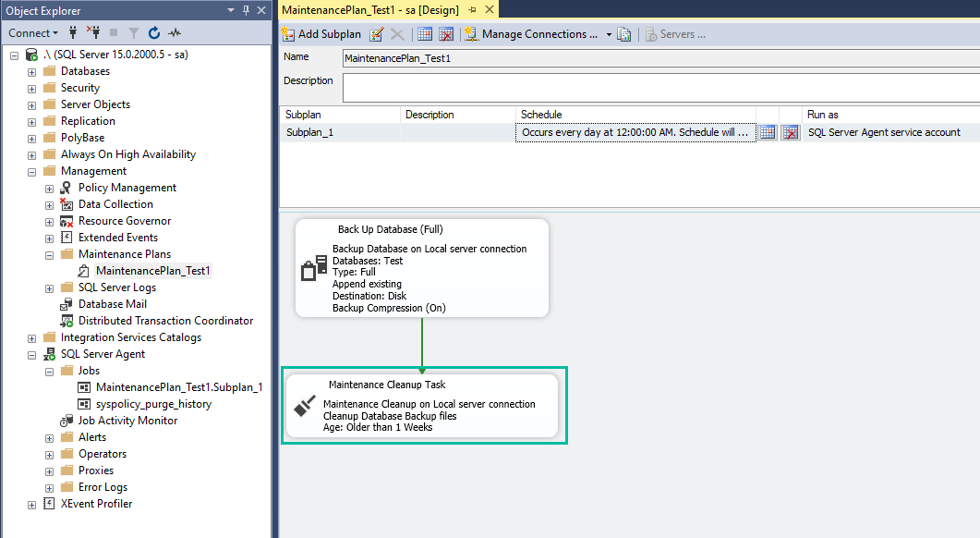This screenshot has height=538, width=980.
Task: Refresh the Object Explorer tree
Action: click(x=154, y=34)
